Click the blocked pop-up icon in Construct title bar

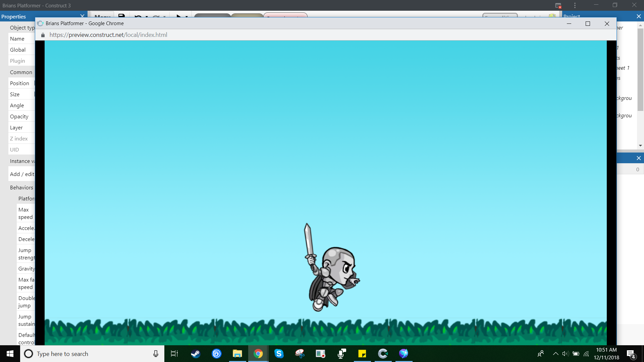558,5
